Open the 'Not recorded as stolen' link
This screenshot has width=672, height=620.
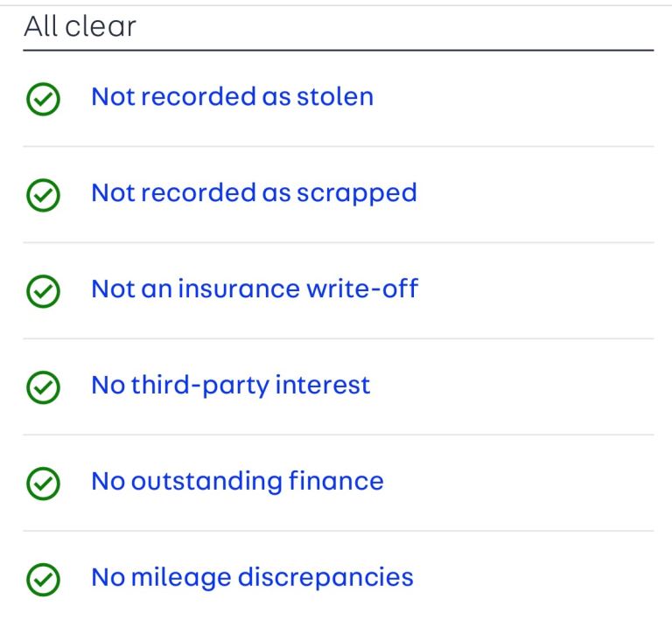coord(232,96)
